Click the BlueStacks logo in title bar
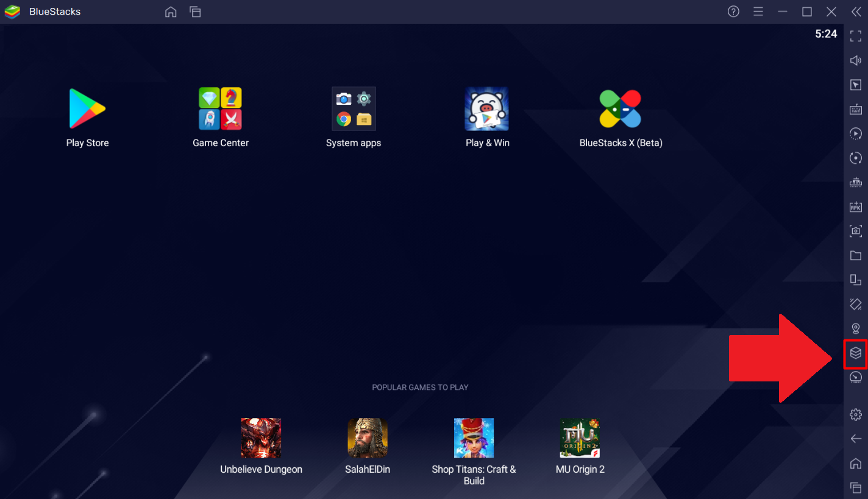This screenshot has width=868, height=499. [x=12, y=12]
